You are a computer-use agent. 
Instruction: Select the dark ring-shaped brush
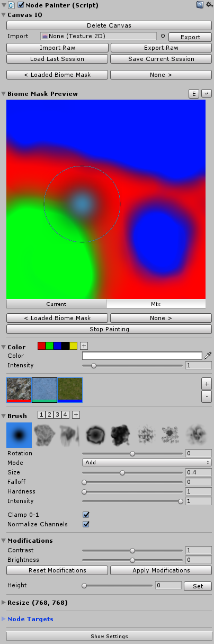pos(97,435)
